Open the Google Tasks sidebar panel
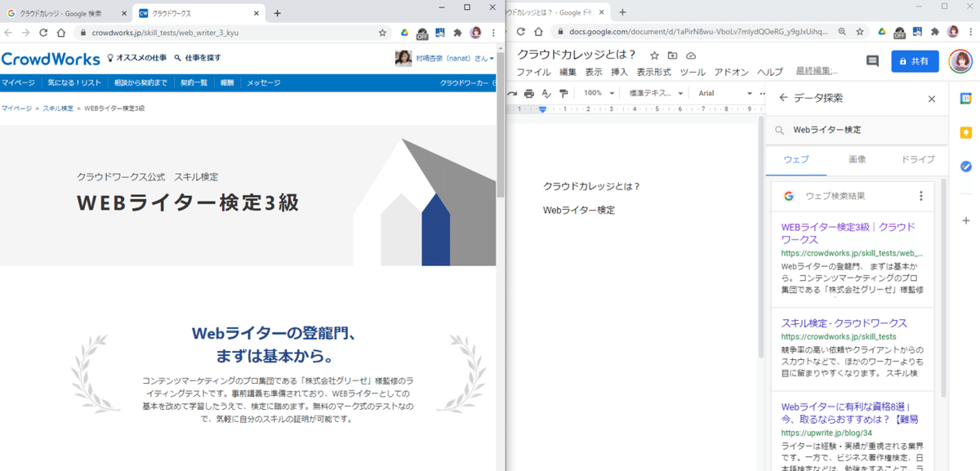This screenshot has width=980, height=471. point(965,167)
